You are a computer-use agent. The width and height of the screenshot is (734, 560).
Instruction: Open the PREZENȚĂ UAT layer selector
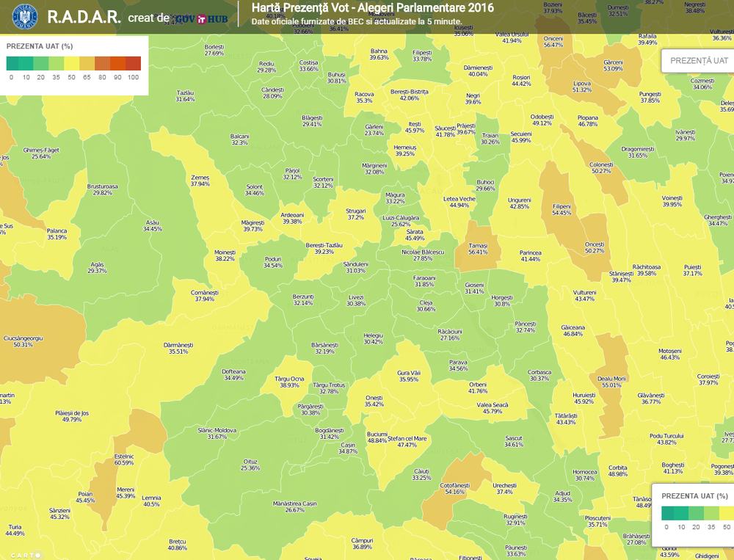coord(698,60)
